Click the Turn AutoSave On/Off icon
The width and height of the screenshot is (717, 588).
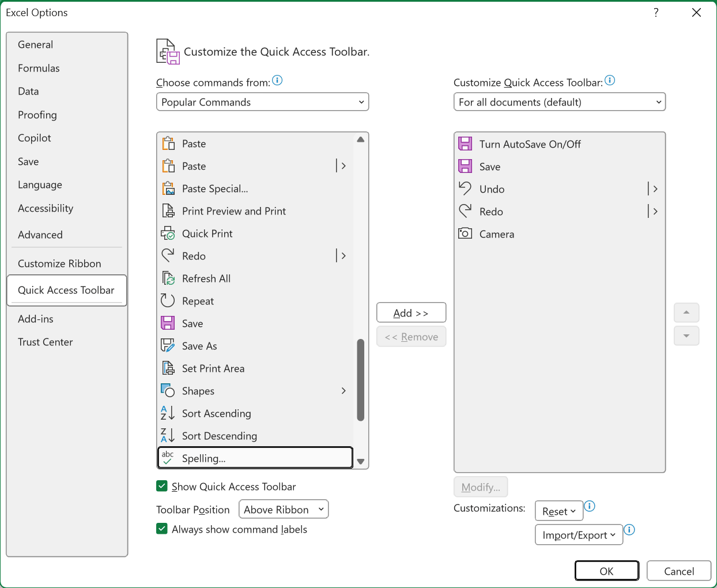click(x=465, y=144)
